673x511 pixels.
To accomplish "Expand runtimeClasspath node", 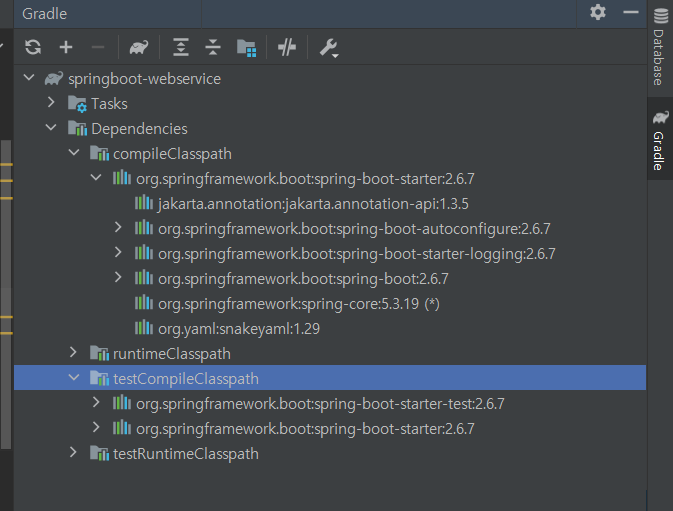I will pyautogui.click(x=73, y=352).
